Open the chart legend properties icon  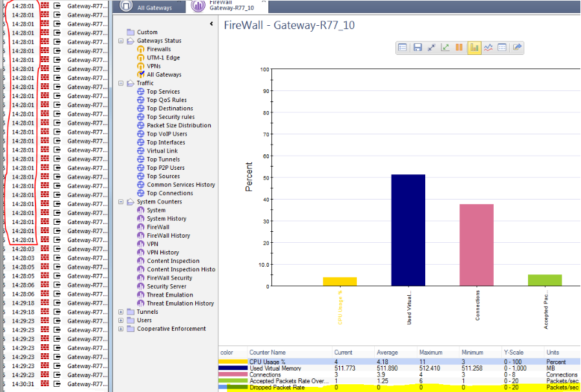point(402,47)
